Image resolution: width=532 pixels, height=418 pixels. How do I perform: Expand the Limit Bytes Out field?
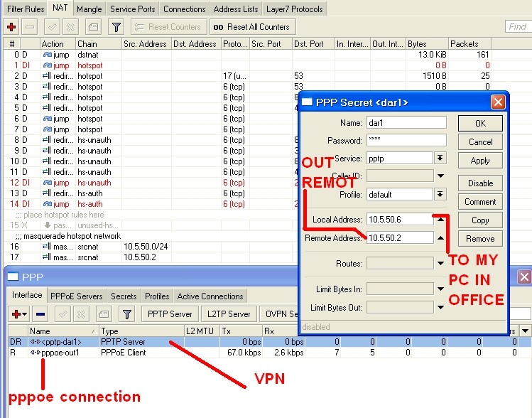pyautogui.click(x=440, y=307)
